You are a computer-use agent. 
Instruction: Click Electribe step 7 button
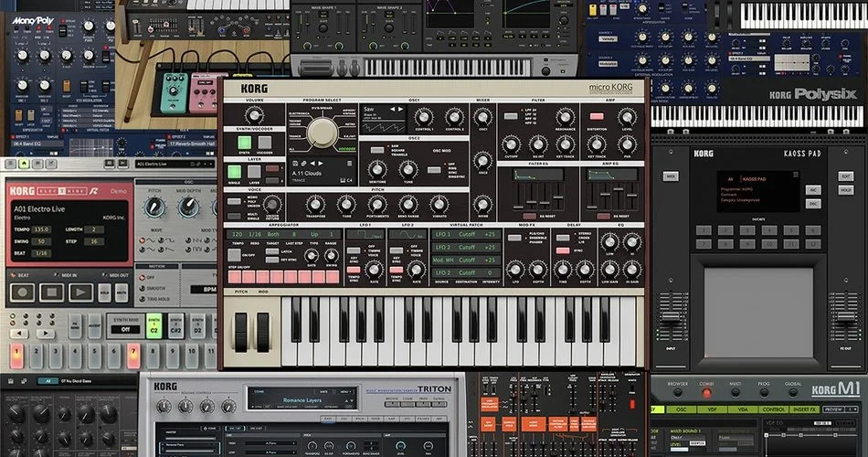pyautogui.click(x=132, y=355)
